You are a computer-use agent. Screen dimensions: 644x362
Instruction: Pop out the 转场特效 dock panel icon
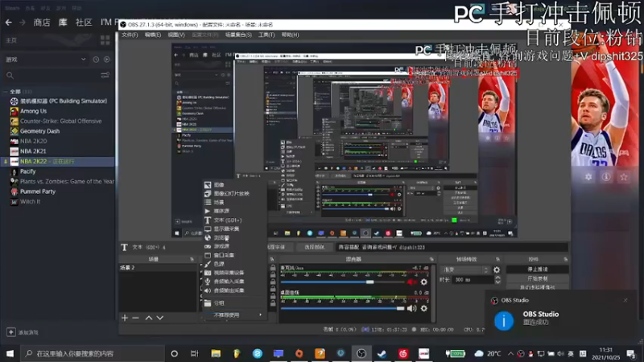pyautogui.click(x=497, y=259)
